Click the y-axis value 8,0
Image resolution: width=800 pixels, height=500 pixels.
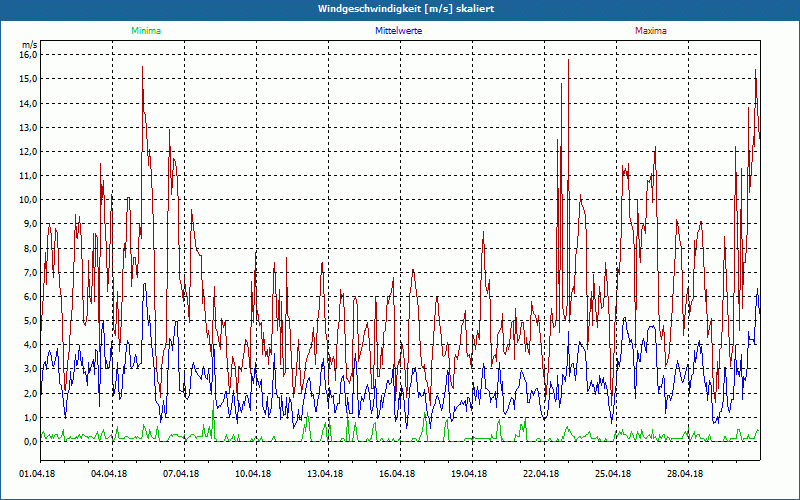click(x=31, y=248)
